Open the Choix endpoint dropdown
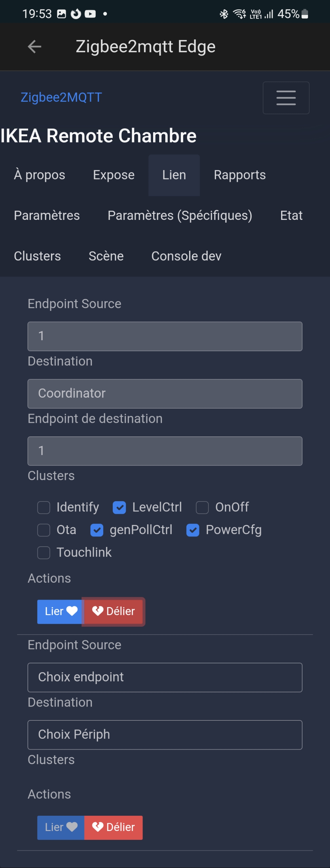Screen dimensions: 330x868 tap(165, 677)
